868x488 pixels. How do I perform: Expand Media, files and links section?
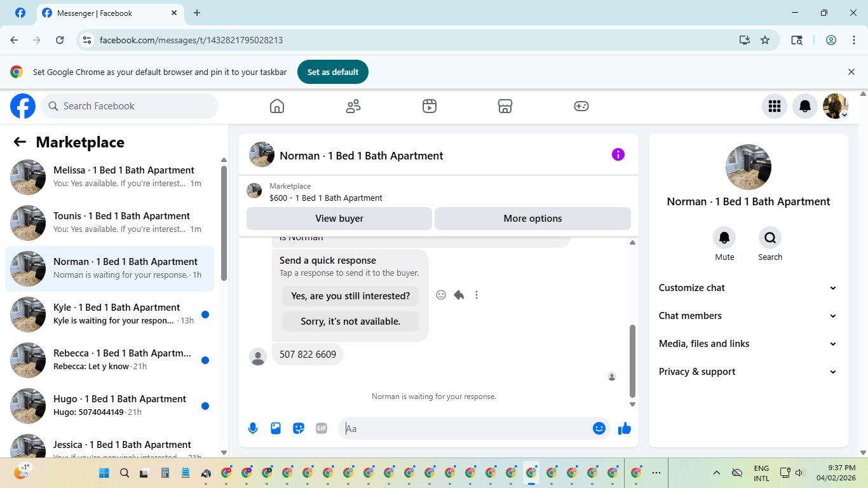point(748,344)
